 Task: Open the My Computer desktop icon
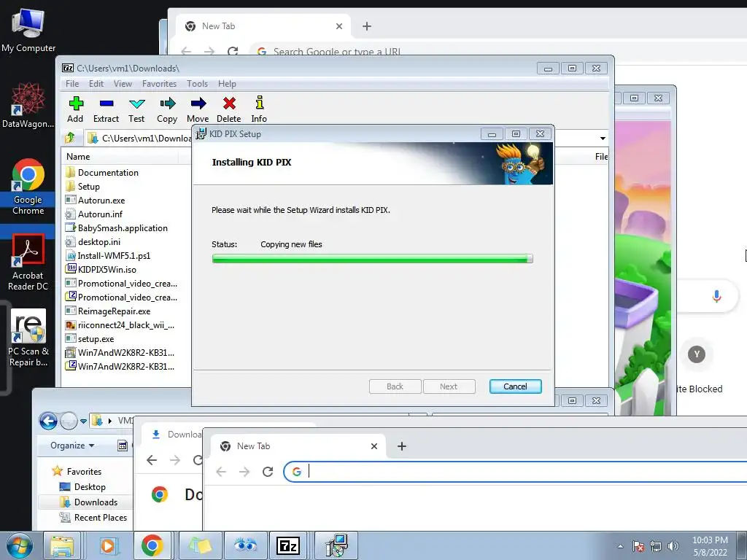coord(28,30)
